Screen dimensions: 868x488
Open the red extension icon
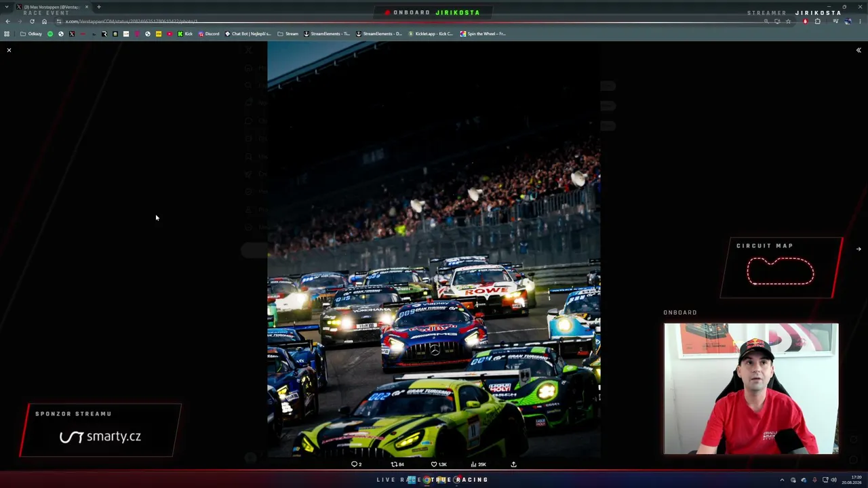806,21
